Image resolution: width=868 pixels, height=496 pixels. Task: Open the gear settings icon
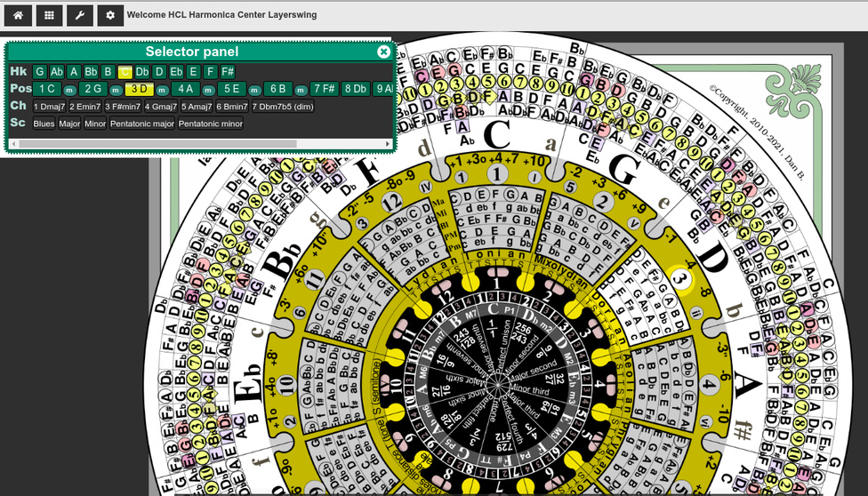110,15
